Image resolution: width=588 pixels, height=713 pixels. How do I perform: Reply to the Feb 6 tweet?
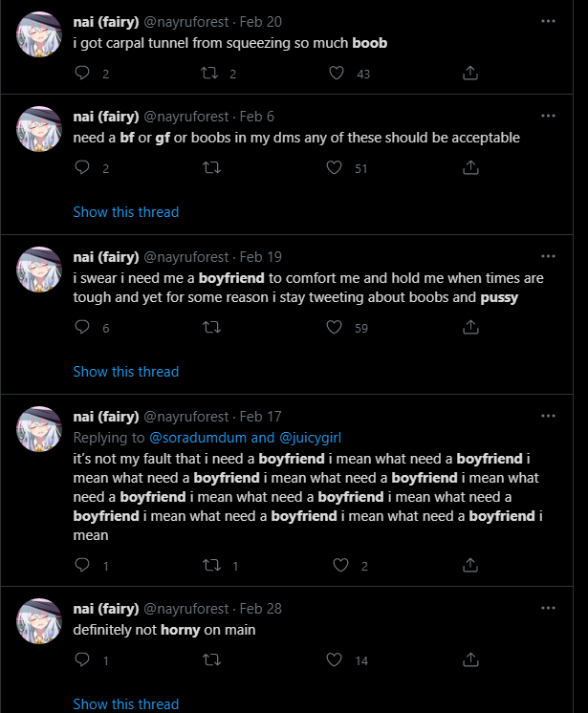coord(82,168)
